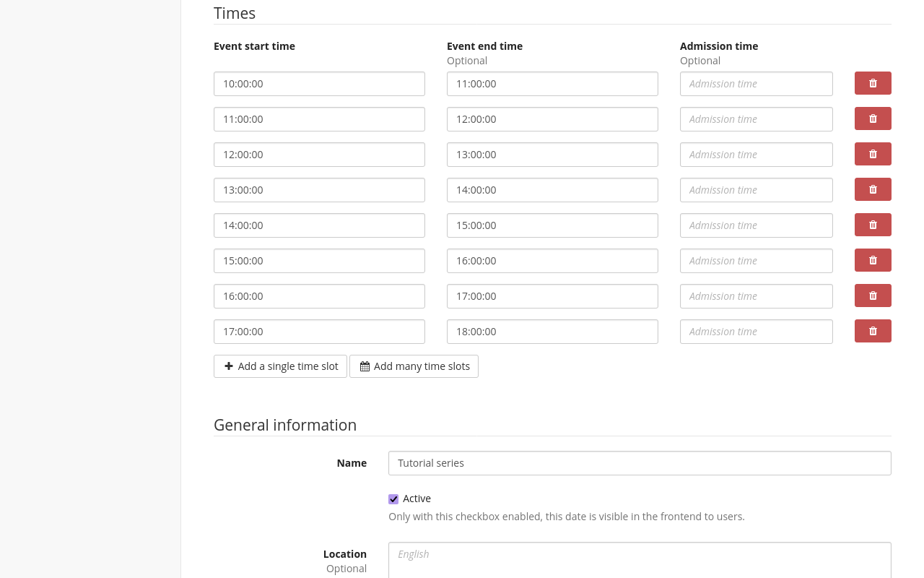Screen dimensions: 924x578
Task: Delete the 14:00:00 start time slot row
Action: click(873, 225)
